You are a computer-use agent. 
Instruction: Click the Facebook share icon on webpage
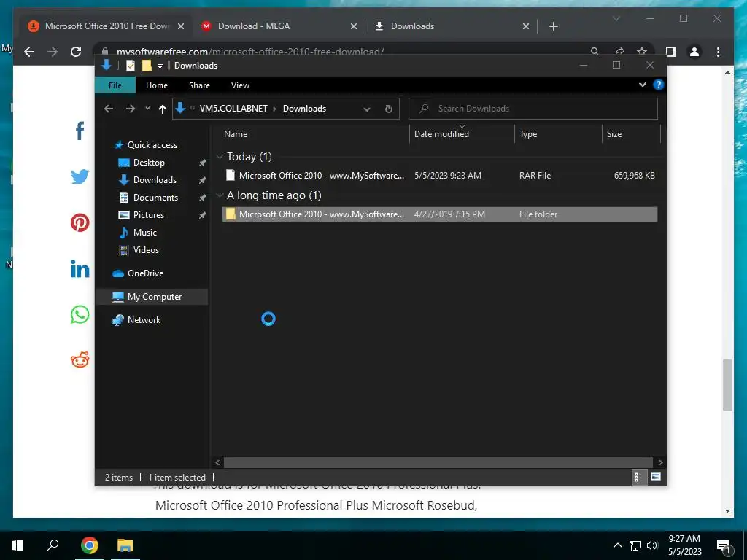80,131
